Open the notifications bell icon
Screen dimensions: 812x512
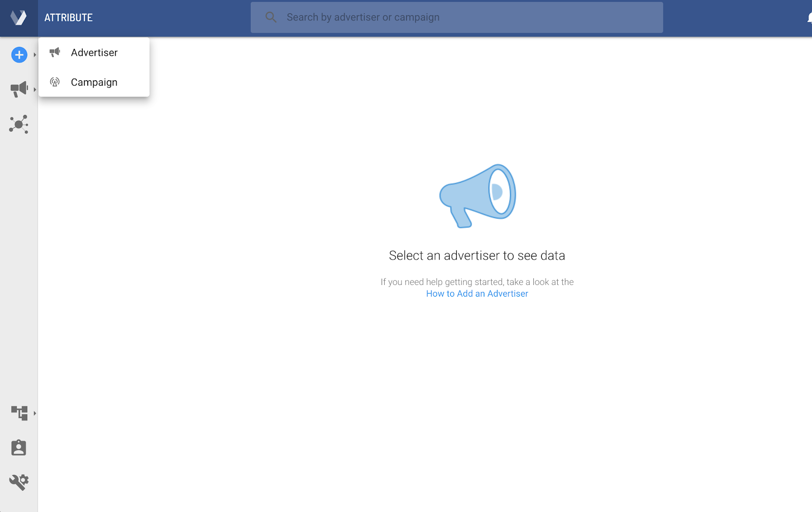pyautogui.click(x=809, y=18)
